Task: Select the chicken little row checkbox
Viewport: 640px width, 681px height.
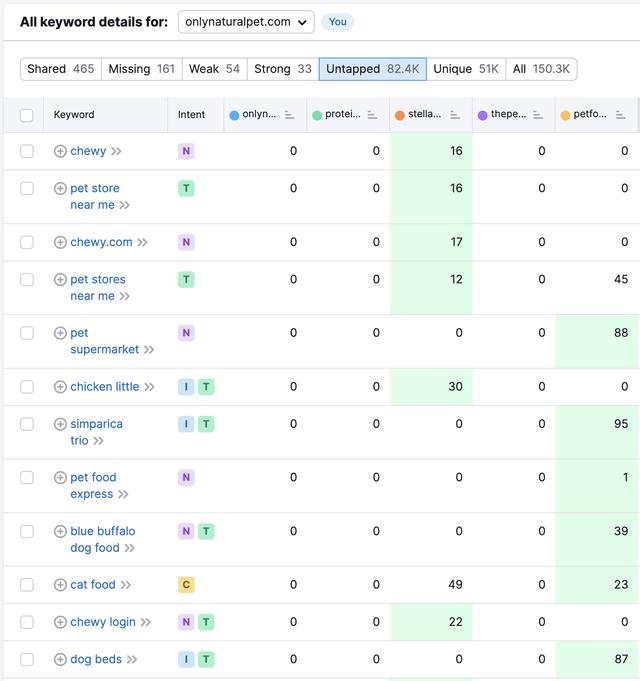Action: pos(26,387)
